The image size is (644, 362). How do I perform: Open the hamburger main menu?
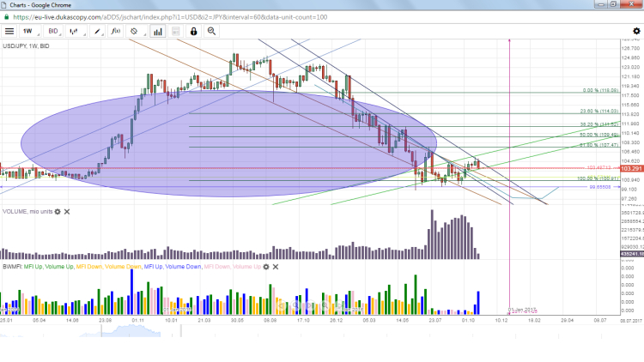9,31
